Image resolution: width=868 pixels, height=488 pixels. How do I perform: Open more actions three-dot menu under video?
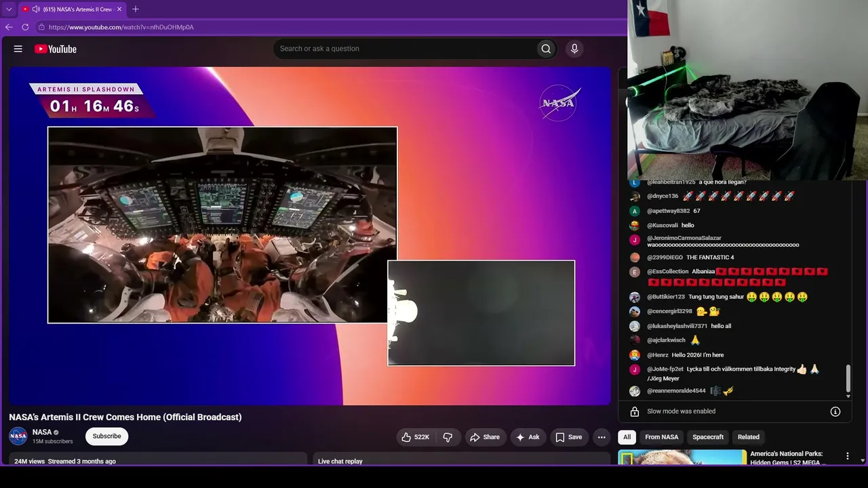[x=601, y=437]
